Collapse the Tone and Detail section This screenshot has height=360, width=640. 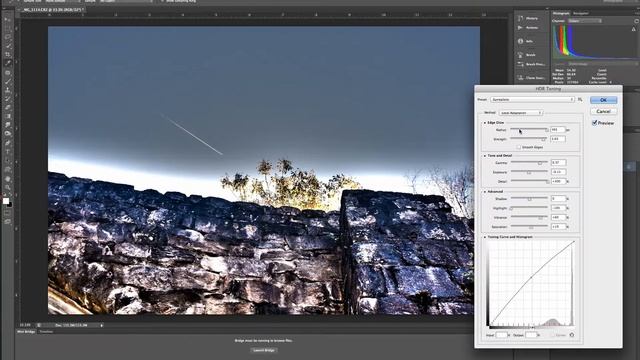click(485, 156)
